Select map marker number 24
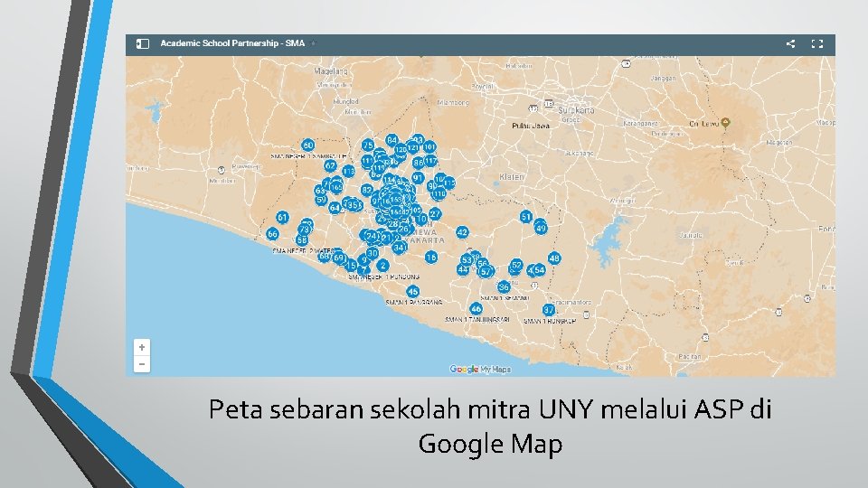The height and width of the screenshot is (488, 868). (371, 237)
